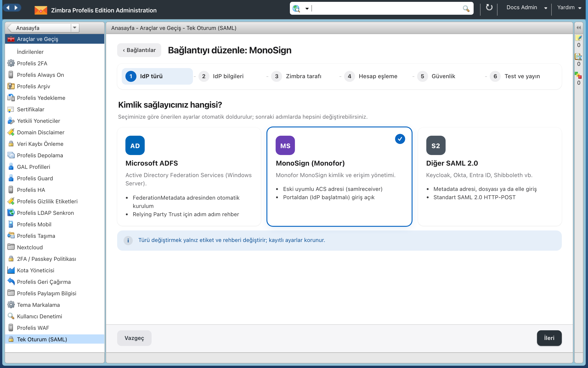The image size is (588, 368).
Task: Click the Kota Yöneticisi chart icon
Action: coord(11,270)
